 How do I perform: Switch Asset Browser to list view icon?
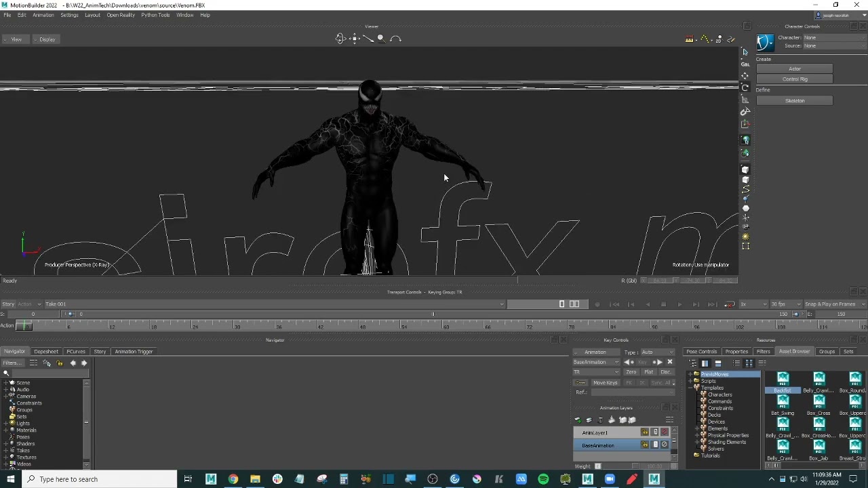736,363
